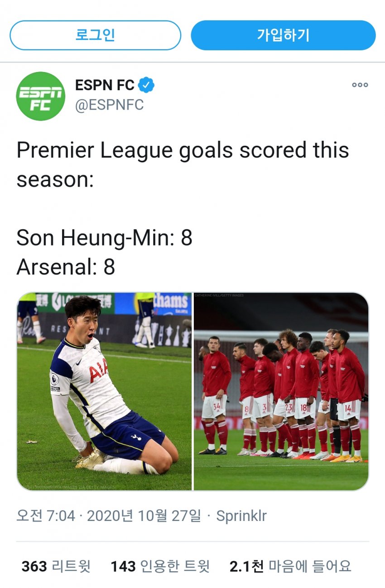Open the Sprinklr source link
Image resolution: width=385 pixels, height=588 pixels.
pos(241,516)
